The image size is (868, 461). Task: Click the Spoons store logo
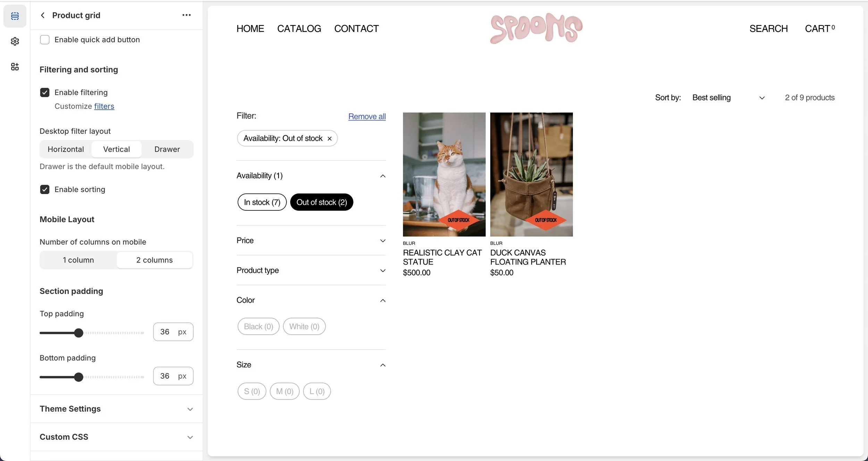[x=536, y=28]
